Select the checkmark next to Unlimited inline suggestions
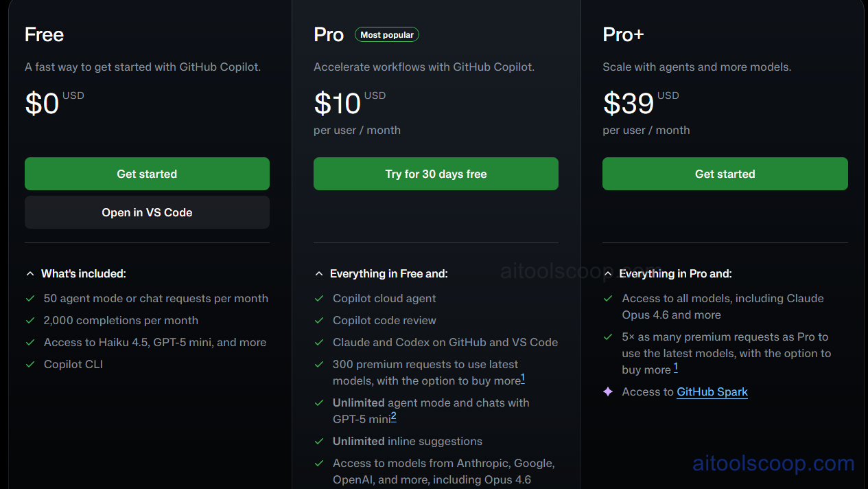868x489 pixels. [x=319, y=442]
